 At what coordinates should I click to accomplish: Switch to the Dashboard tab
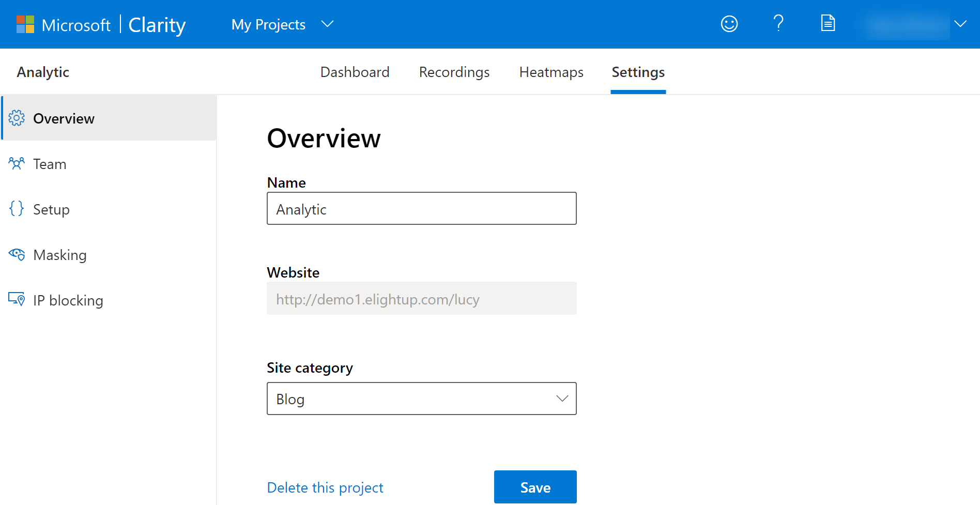355,72
